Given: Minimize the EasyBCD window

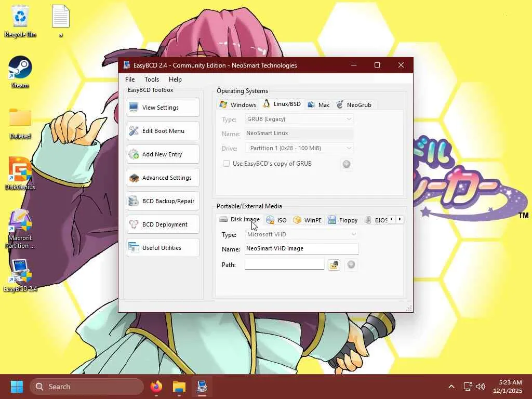Looking at the screenshot, I should [x=353, y=65].
